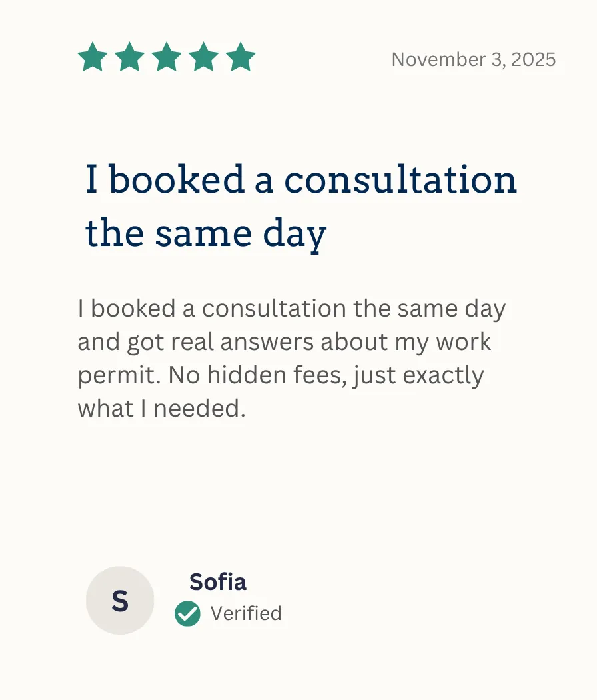The height and width of the screenshot is (700, 597).
Task: Click the first rating star
Action: coord(93,58)
